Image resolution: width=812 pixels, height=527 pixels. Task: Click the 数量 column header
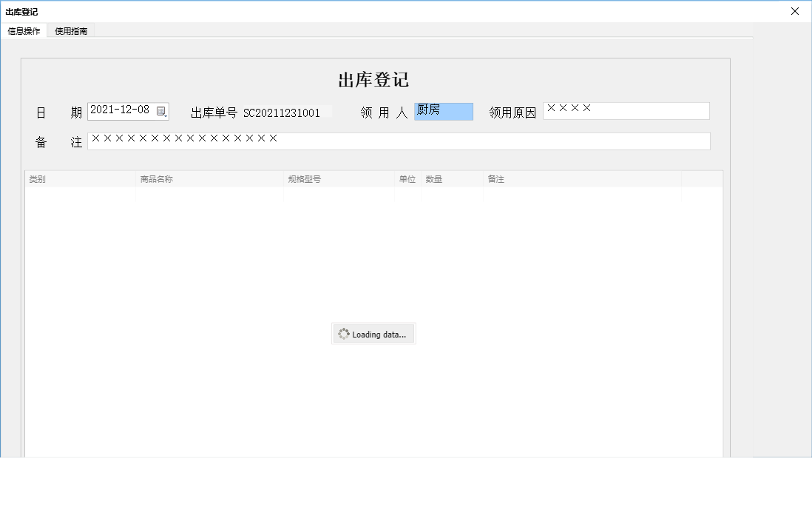pos(434,178)
